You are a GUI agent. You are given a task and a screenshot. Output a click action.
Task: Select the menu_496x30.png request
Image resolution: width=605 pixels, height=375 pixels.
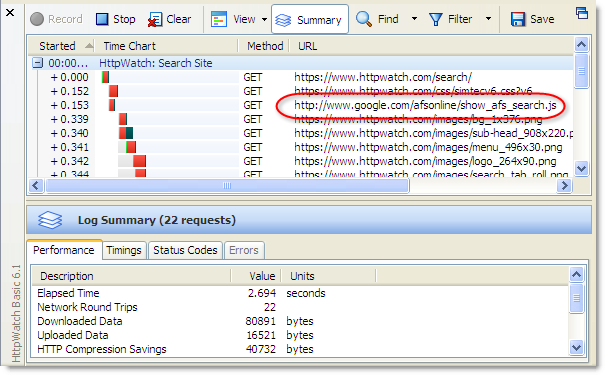pyautogui.click(x=428, y=147)
